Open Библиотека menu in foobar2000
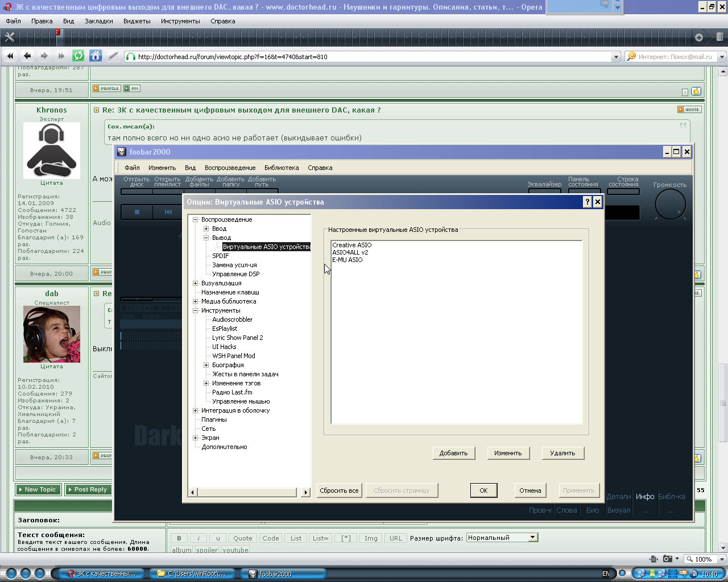 click(x=282, y=168)
